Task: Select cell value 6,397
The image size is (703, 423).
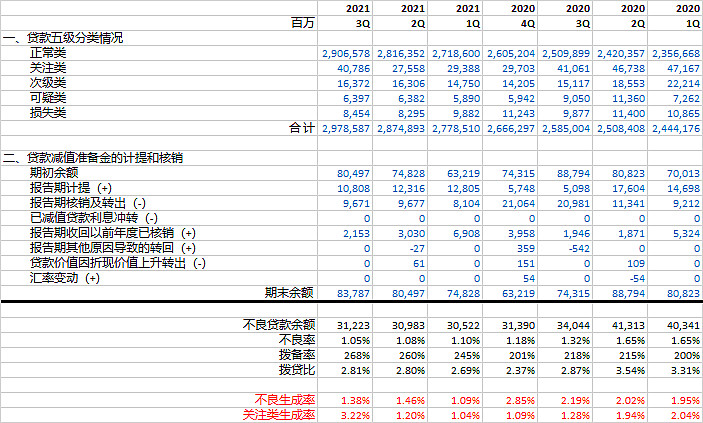Action: pos(357,99)
